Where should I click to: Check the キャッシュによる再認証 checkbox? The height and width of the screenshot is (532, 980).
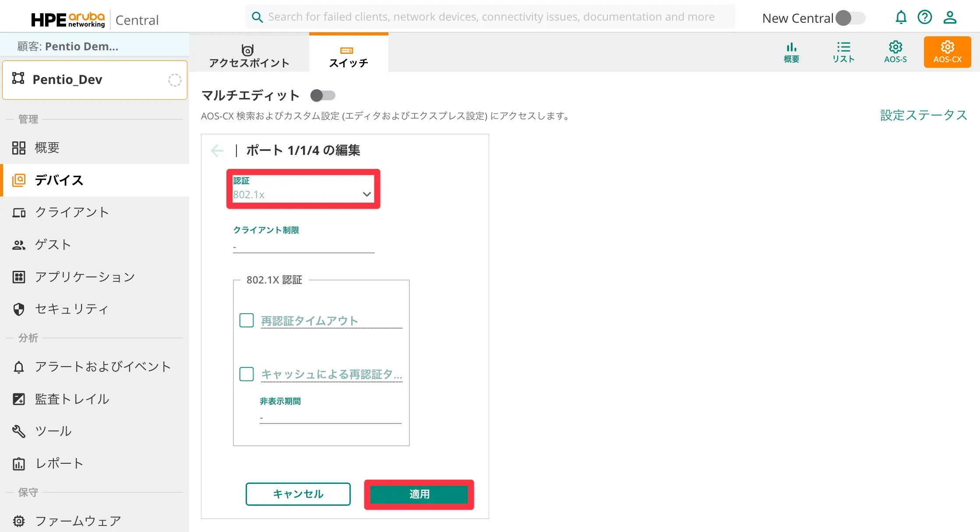click(x=247, y=374)
